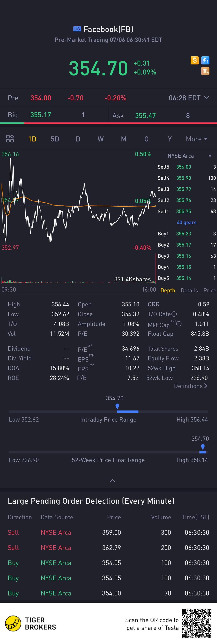Tap the Tesla share QR code
The image size is (217, 644).
pyautogui.click(x=197, y=623)
